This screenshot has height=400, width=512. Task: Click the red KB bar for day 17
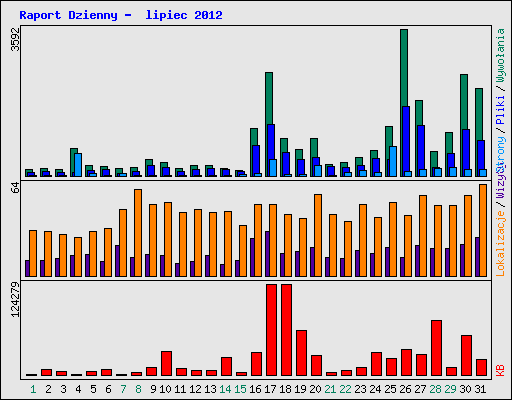271,330
